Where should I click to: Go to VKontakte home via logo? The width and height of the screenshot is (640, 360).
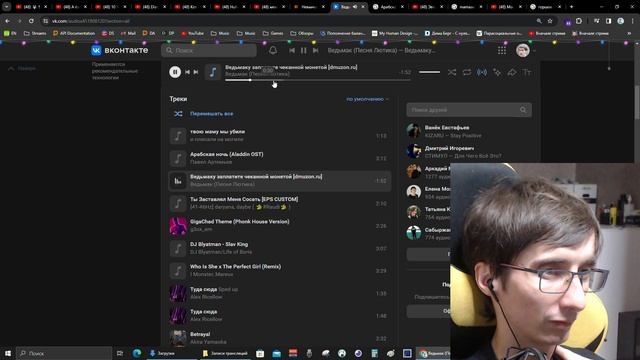[120, 50]
